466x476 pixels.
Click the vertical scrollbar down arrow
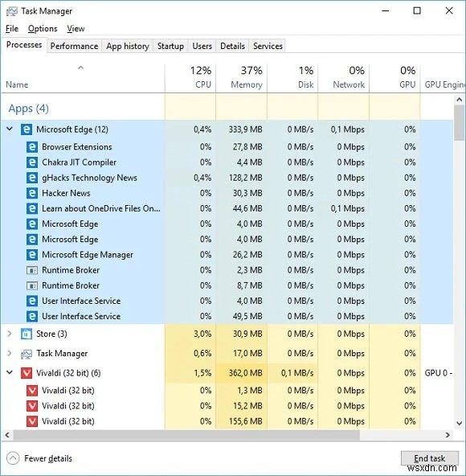(x=459, y=423)
